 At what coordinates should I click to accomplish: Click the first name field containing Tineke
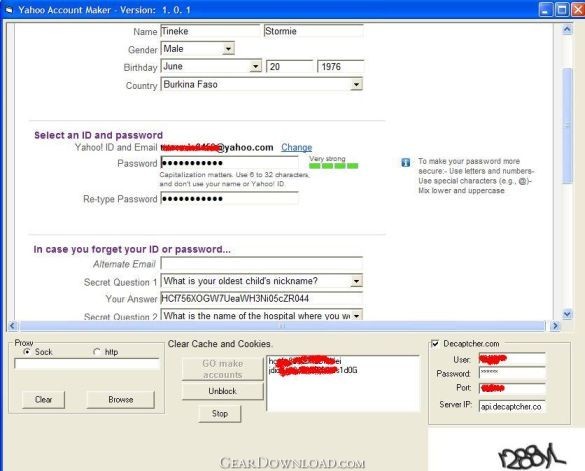pyautogui.click(x=210, y=31)
